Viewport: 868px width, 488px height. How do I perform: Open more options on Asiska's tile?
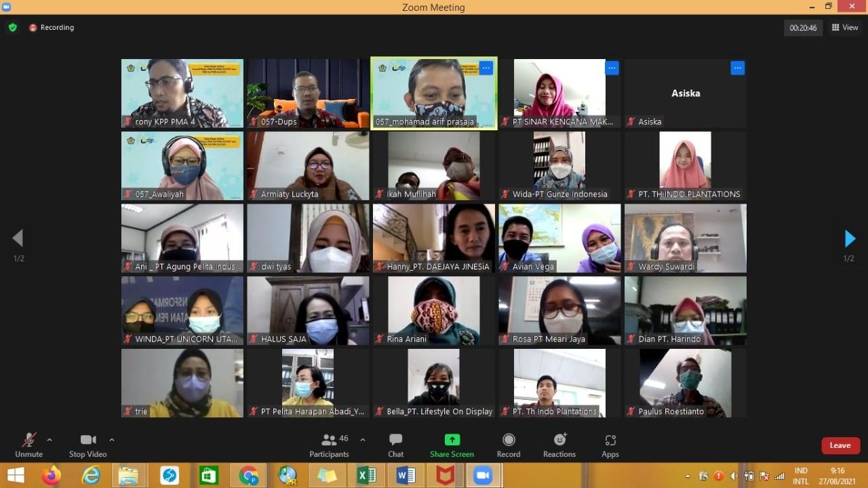(738, 68)
